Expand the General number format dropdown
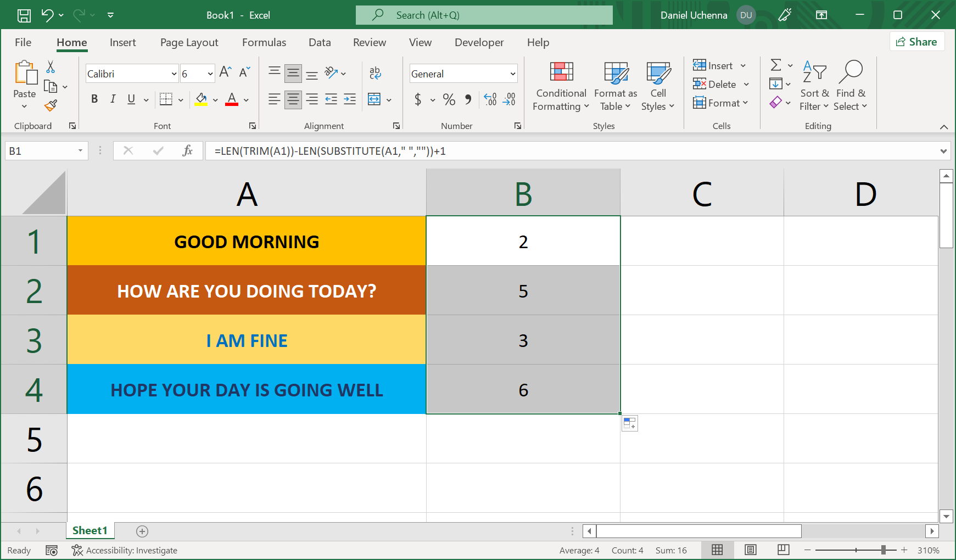Image resolution: width=956 pixels, height=560 pixels. (x=512, y=74)
